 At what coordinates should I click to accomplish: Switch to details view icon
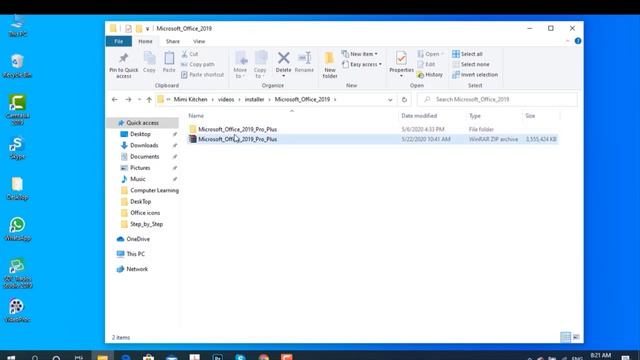[x=565, y=337]
